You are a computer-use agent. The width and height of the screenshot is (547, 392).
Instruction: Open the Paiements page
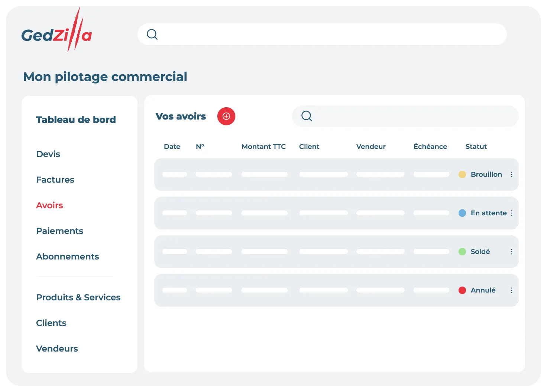[x=59, y=231]
